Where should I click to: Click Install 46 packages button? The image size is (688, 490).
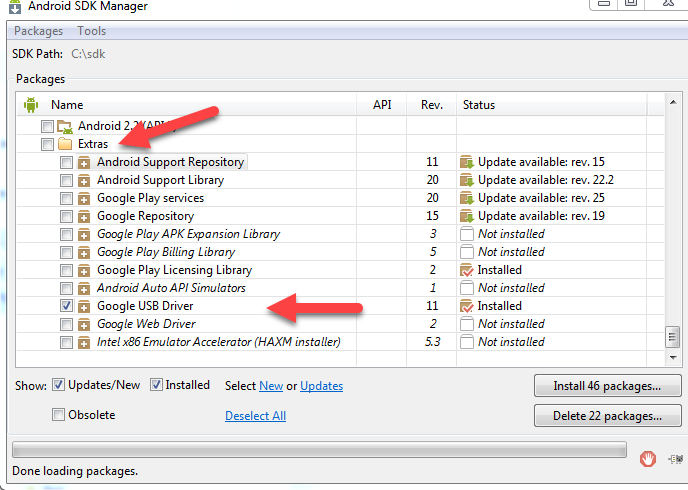coord(607,386)
